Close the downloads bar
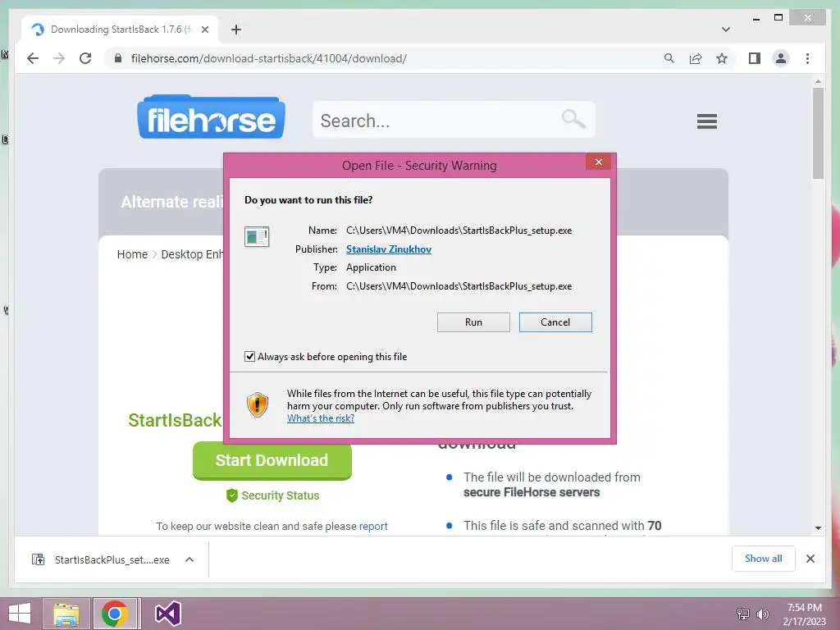This screenshot has width=840, height=630. tap(810, 559)
